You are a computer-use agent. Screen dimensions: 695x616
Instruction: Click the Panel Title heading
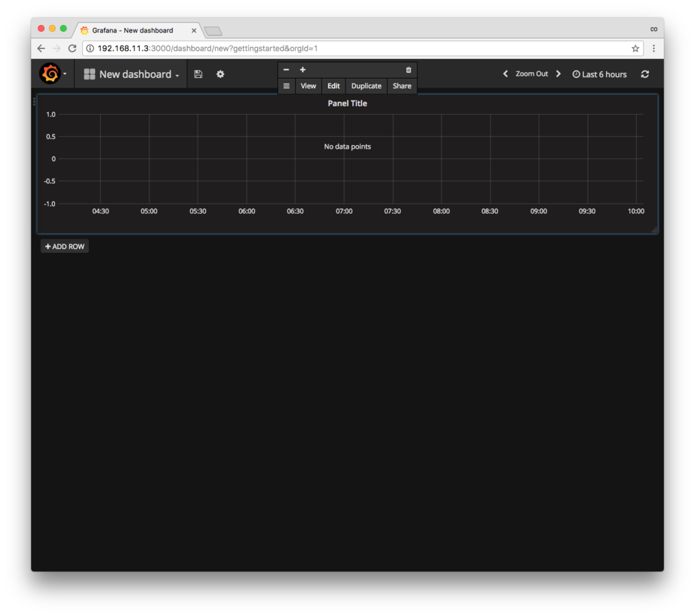pyautogui.click(x=347, y=103)
